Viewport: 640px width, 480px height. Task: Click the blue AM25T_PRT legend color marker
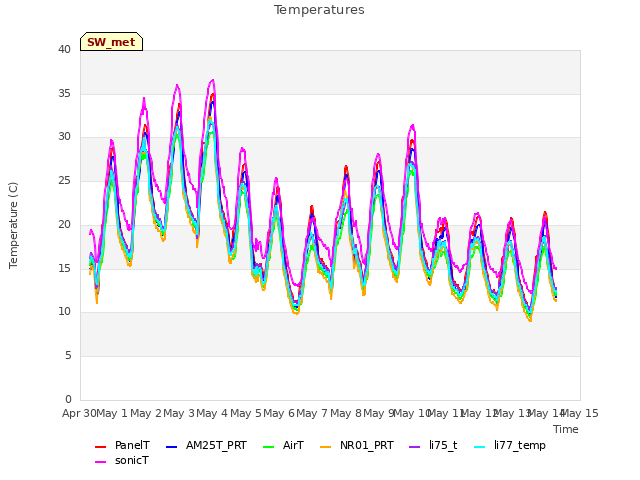pyautogui.click(x=171, y=447)
